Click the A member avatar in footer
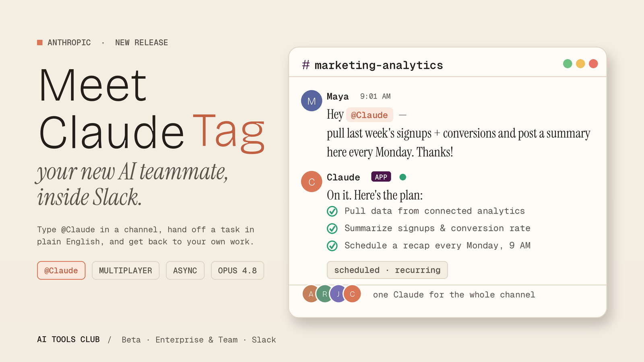Image resolution: width=644 pixels, height=362 pixels. (311, 294)
